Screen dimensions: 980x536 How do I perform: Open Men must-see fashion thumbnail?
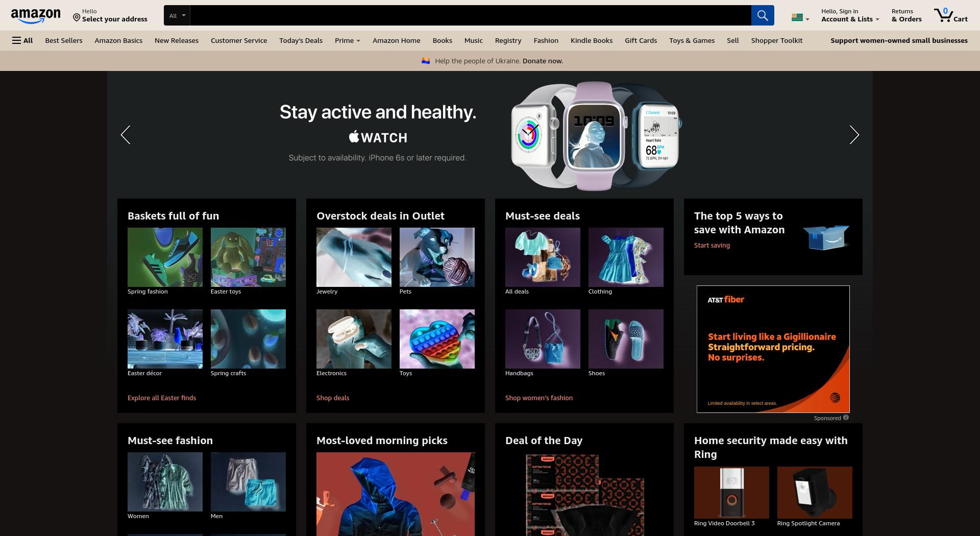(248, 482)
